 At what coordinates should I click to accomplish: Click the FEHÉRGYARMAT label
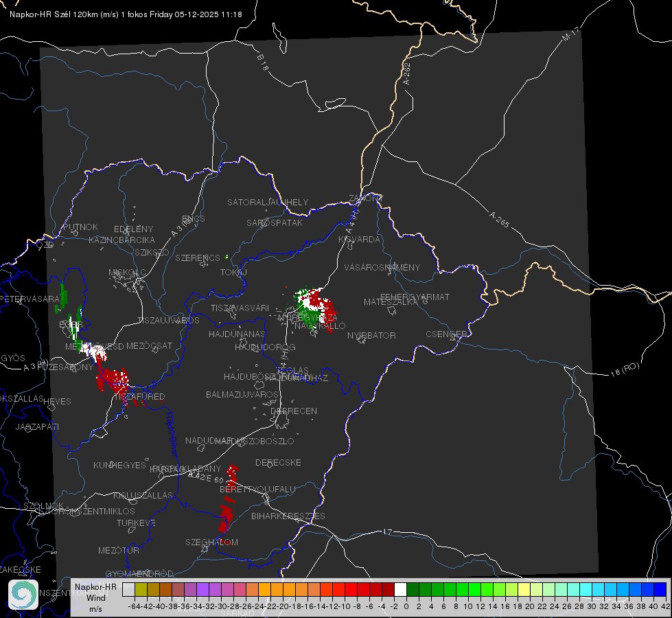click(x=415, y=297)
